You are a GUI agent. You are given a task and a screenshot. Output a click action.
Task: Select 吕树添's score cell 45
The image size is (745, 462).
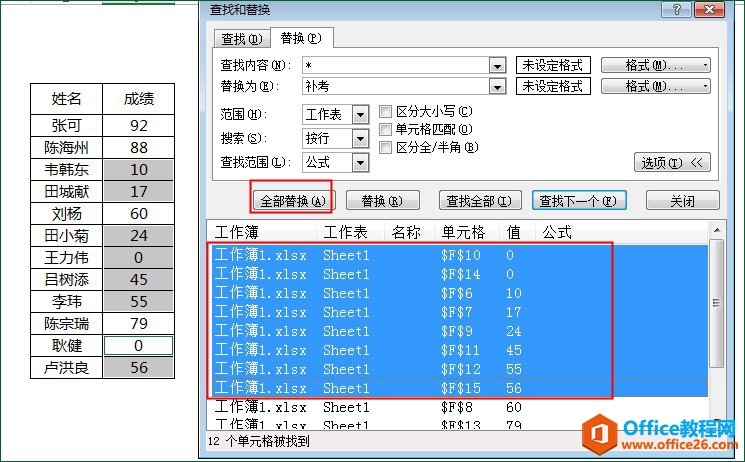click(139, 279)
